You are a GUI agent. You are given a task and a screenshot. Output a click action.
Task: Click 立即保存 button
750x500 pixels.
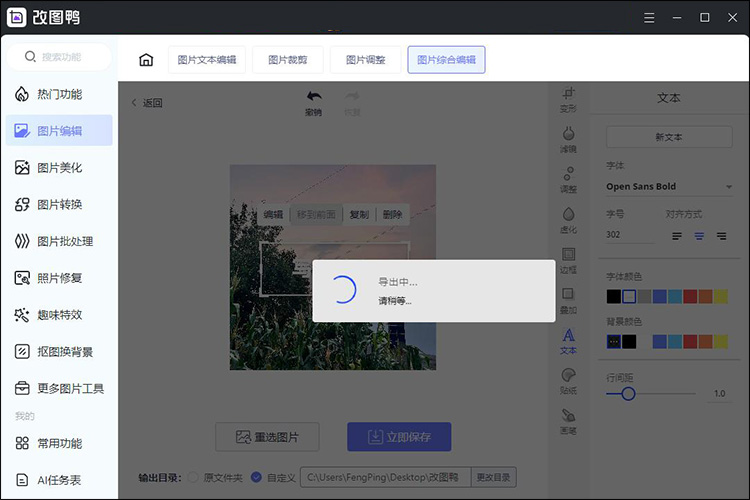(399, 437)
